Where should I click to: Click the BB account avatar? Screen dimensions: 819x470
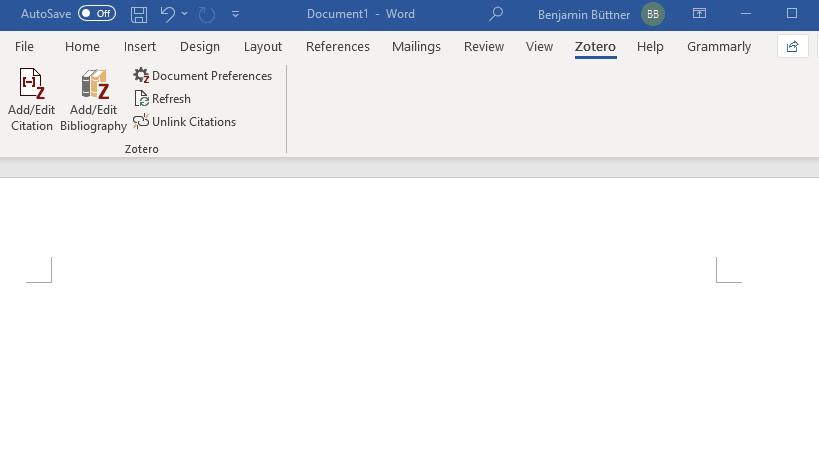point(653,14)
